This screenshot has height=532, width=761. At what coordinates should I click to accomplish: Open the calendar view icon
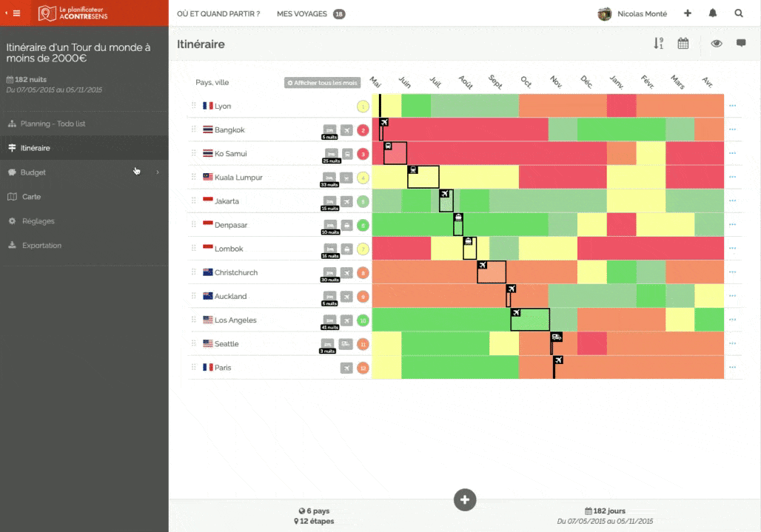pyautogui.click(x=683, y=43)
